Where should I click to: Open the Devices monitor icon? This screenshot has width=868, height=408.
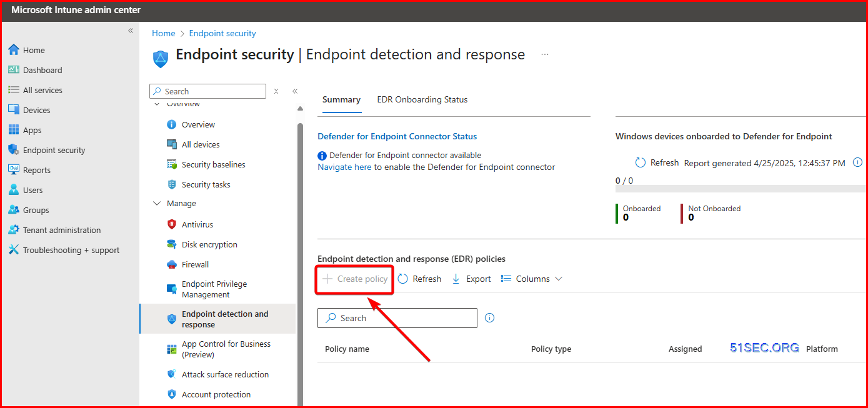point(14,110)
